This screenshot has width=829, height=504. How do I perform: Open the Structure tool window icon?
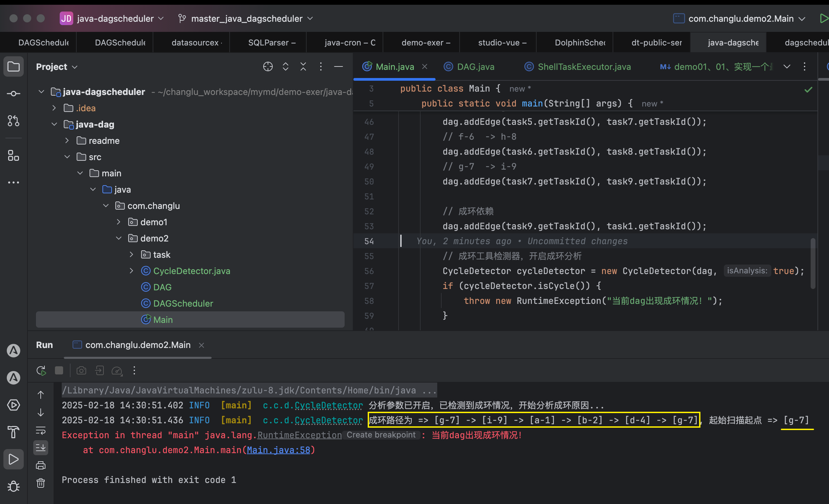[14, 156]
